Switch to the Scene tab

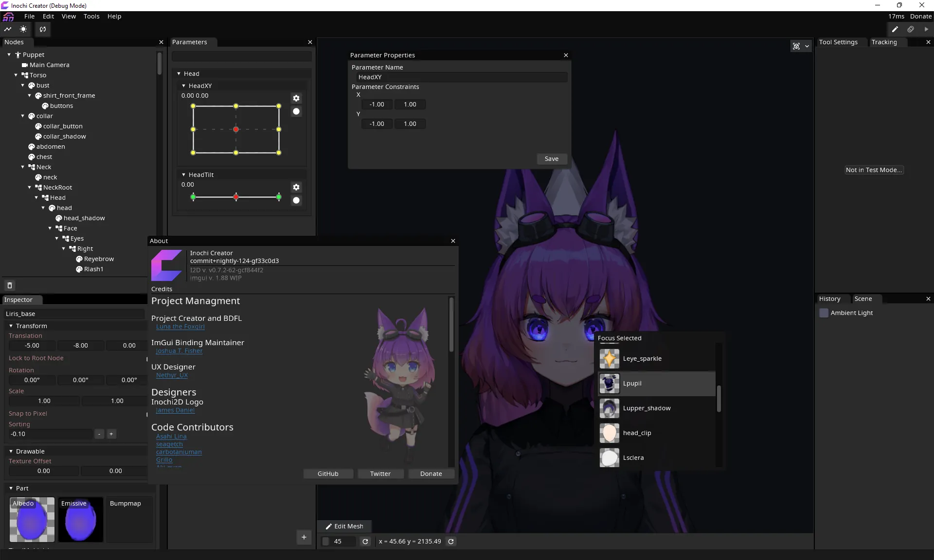pos(863,299)
